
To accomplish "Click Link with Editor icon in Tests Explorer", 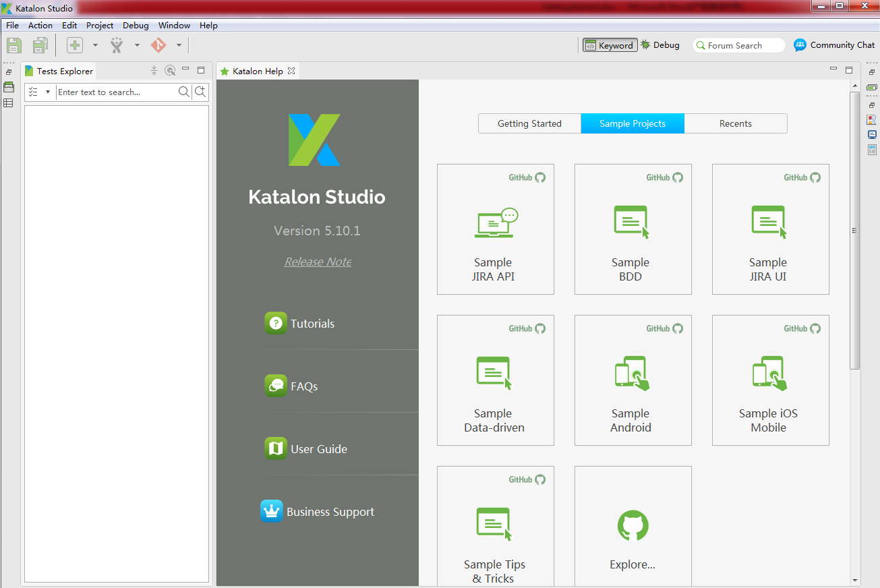I will (x=170, y=70).
